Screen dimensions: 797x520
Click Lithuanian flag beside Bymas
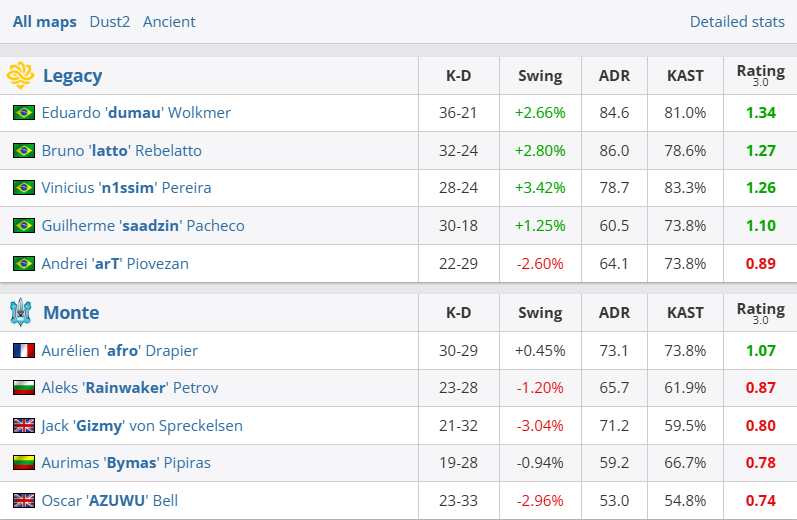point(24,463)
